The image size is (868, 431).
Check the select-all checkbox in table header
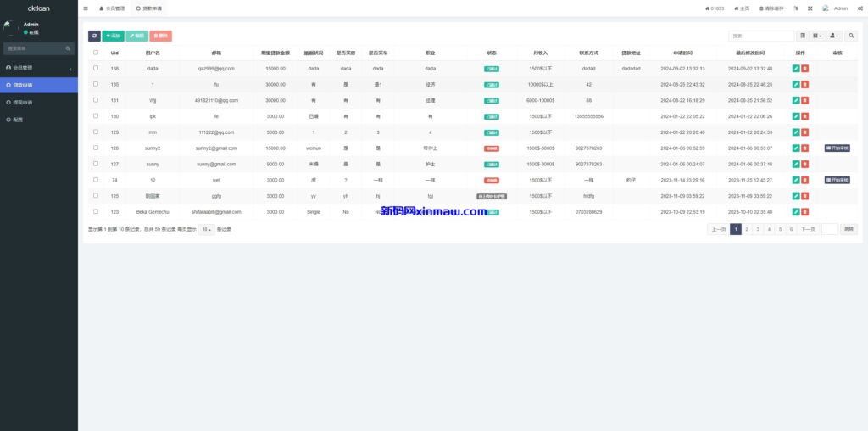[96, 52]
